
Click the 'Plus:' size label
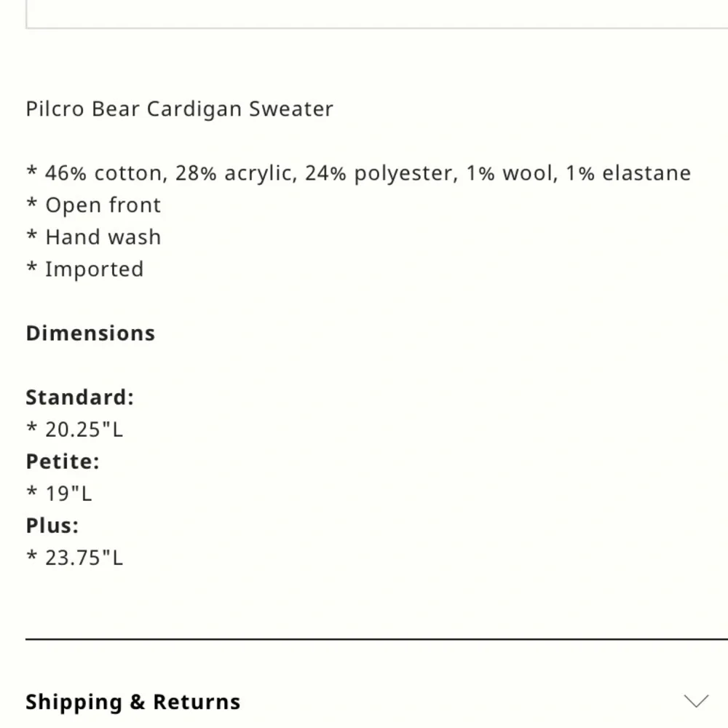pos(52,526)
